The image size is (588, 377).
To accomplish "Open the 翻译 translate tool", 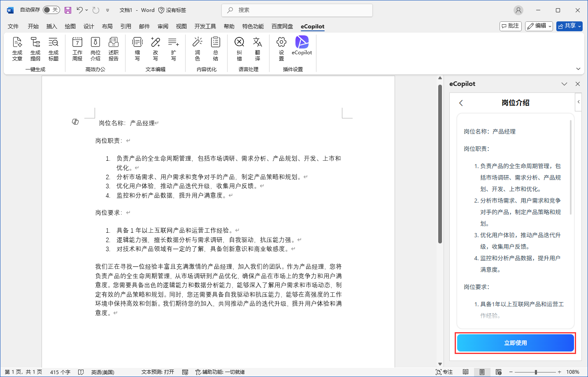I will [x=258, y=49].
